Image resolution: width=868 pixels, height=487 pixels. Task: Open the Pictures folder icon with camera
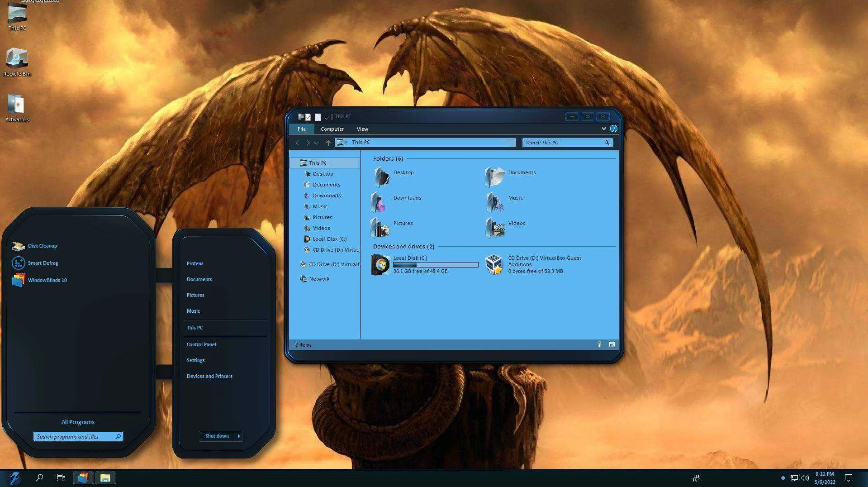coord(380,228)
